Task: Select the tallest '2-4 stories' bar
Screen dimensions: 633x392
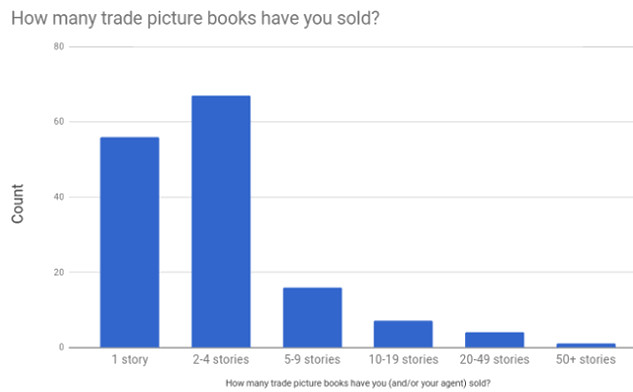Action: coord(221,221)
